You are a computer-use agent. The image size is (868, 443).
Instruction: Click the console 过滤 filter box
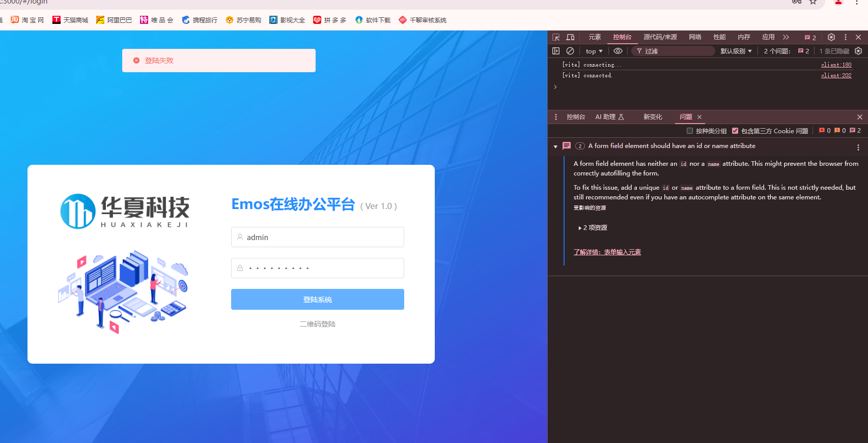[x=673, y=51]
